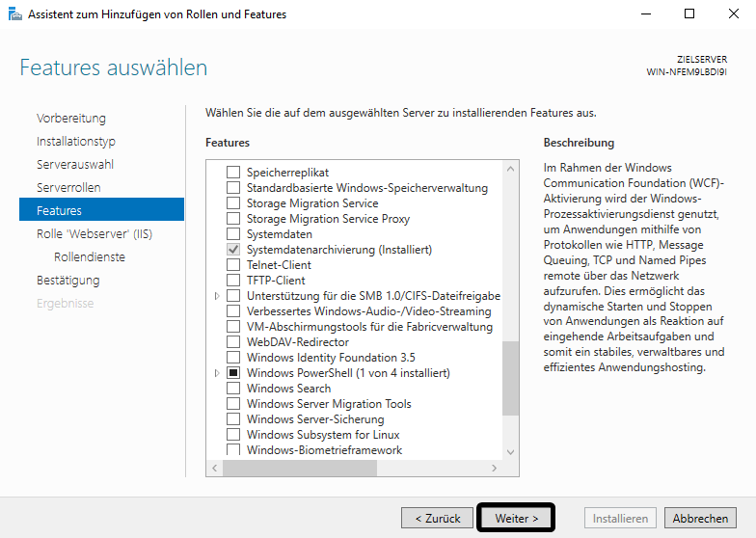Enable Standardbasierte Windows-Speicherverwaltung checkbox

(233, 187)
